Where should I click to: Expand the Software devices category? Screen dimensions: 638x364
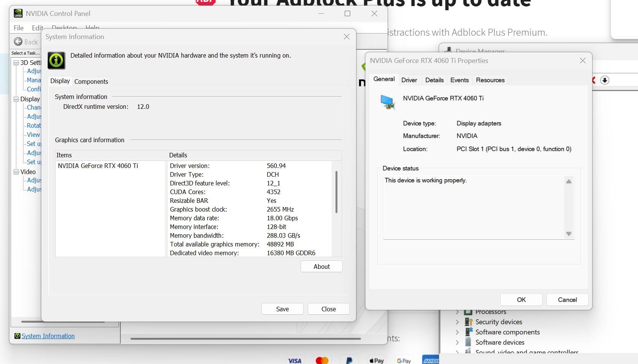tap(457, 342)
